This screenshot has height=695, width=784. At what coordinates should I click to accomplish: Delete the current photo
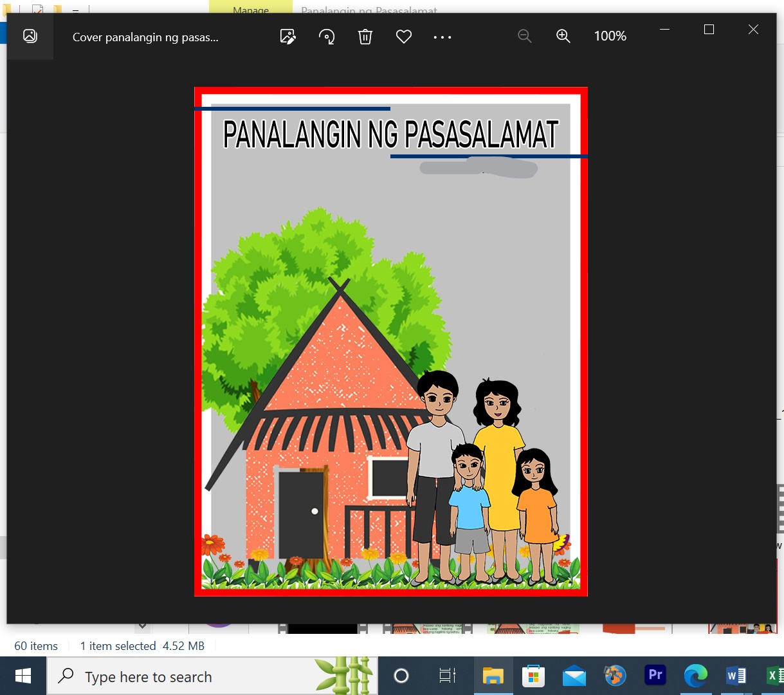[365, 37]
